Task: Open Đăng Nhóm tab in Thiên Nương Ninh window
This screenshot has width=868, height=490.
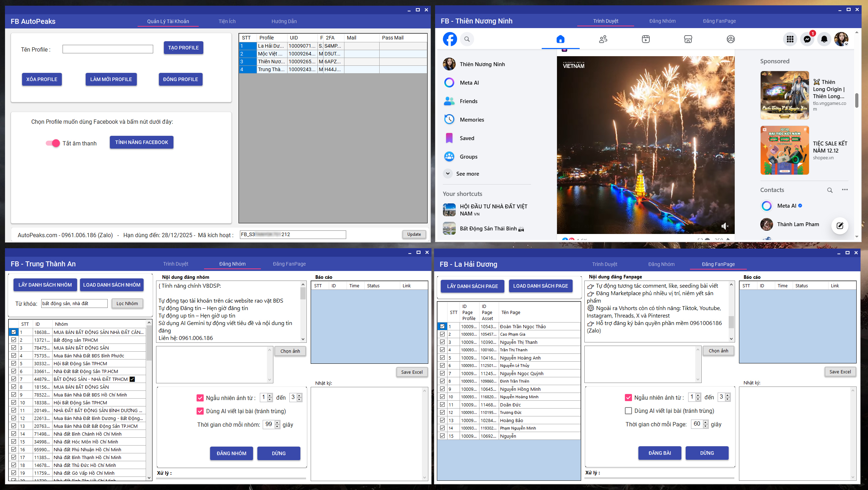Action: point(662,21)
